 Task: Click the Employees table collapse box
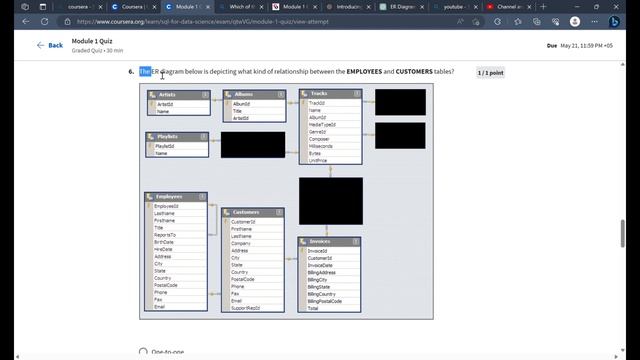(x=202, y=197)
